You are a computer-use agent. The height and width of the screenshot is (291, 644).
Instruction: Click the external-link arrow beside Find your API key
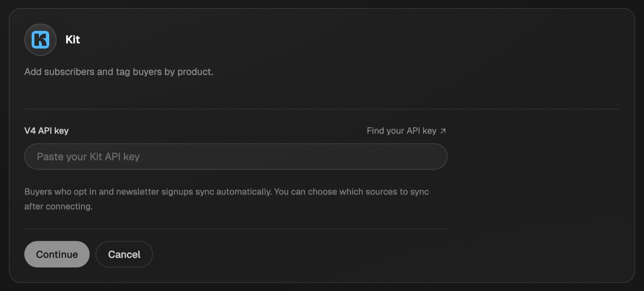(x=443, y=131)
